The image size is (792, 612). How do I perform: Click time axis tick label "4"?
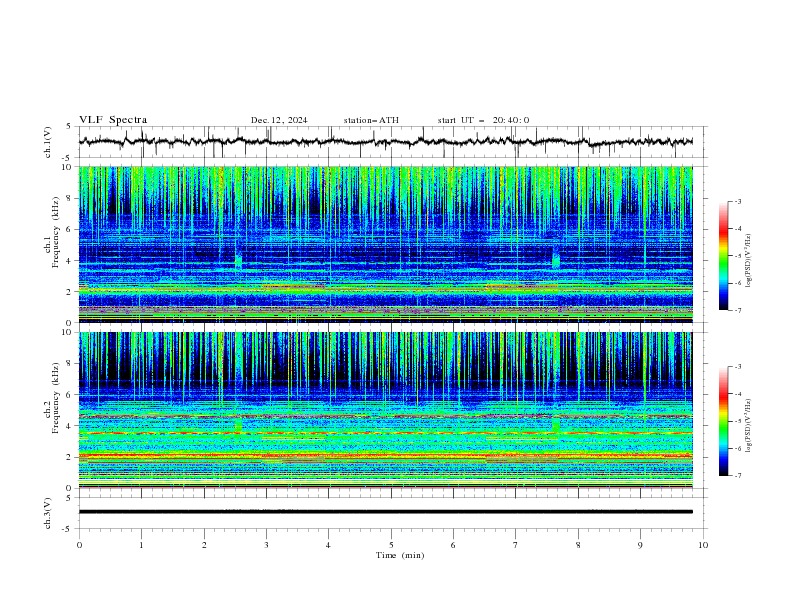point(328,545)
